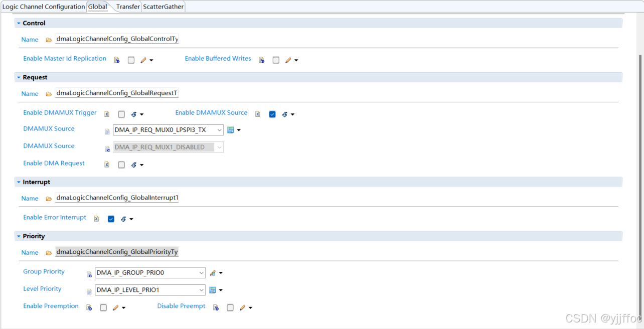The width and height of the screenshot is (644, 329).
Task: Open folder icon beside Request Name field
Action: (49, 94)
